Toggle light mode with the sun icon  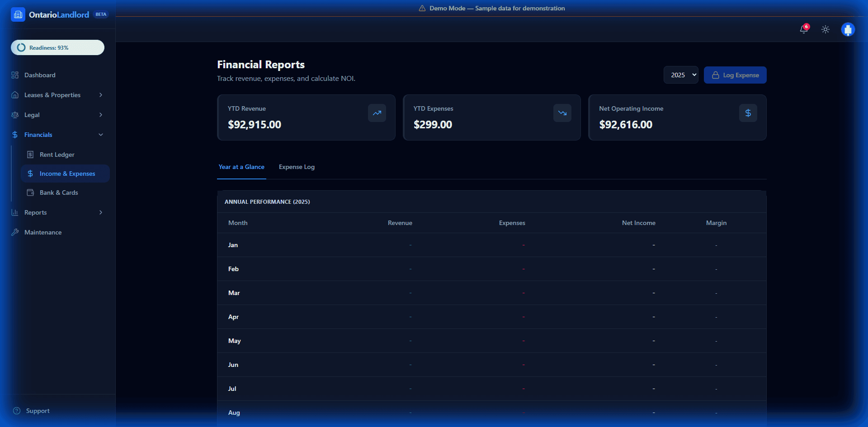pyautogui.click(x=825, y=29)
